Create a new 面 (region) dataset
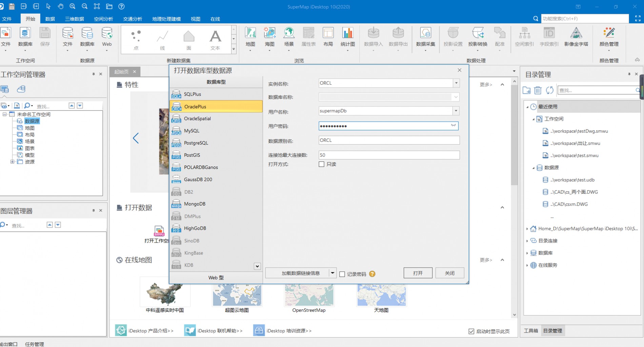Screen dimensions: 644x347 coord(189,40)
